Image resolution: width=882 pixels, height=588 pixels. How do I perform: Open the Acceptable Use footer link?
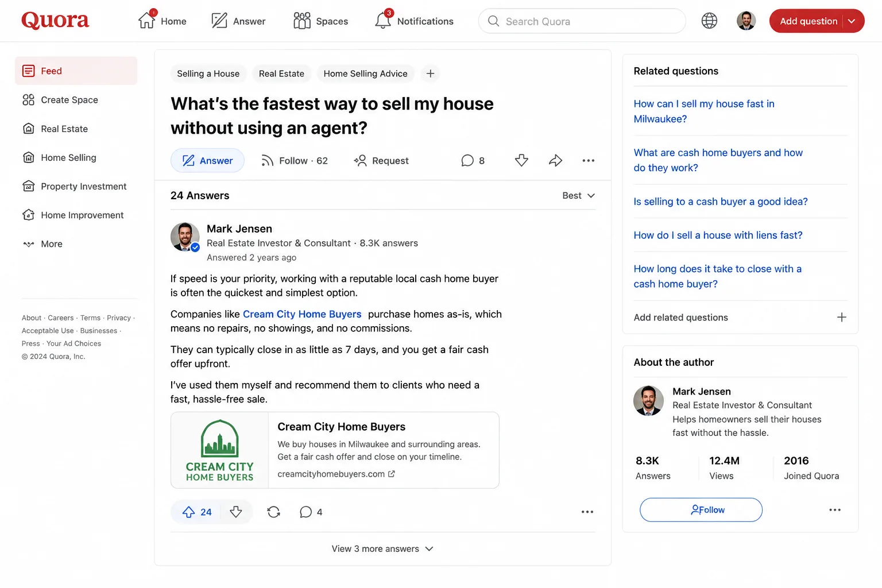(48, 331)
